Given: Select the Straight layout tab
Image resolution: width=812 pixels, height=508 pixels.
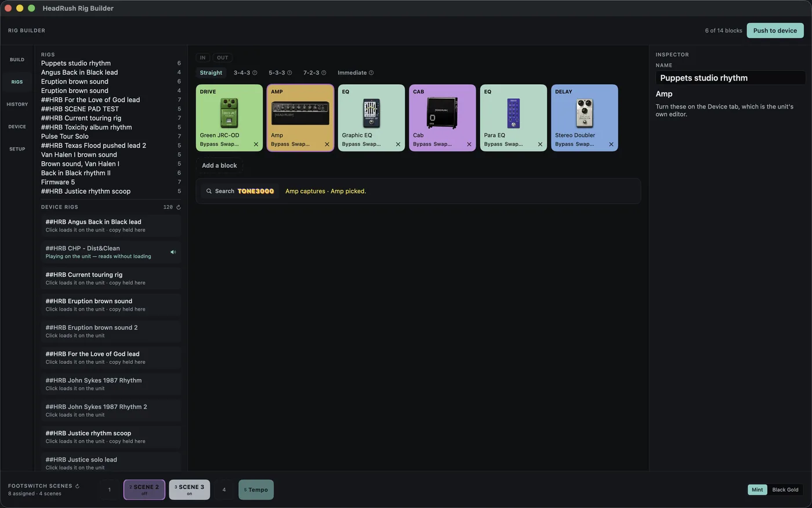Looking at the screenshot, I should pyautogui.click(x=211, y=73).
